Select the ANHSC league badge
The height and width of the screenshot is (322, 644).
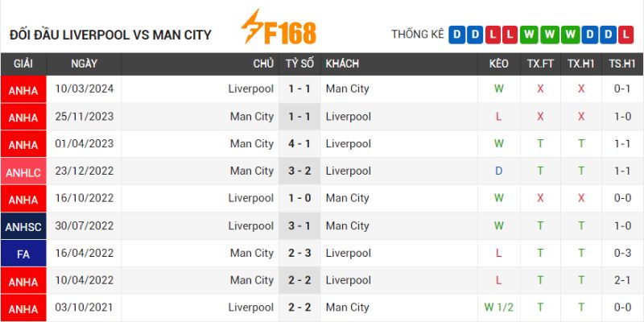(23, 226)
